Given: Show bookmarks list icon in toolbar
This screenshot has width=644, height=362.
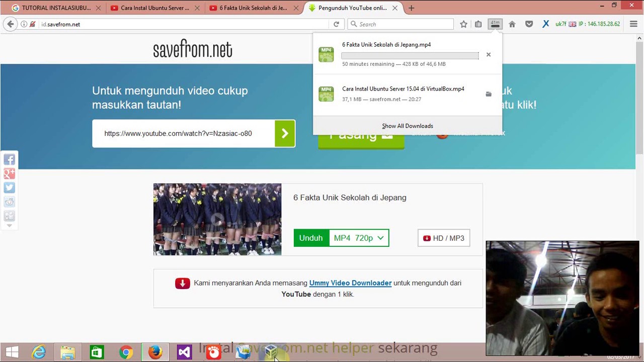Looking at the screenshot, I should click(x=478, y=24).
